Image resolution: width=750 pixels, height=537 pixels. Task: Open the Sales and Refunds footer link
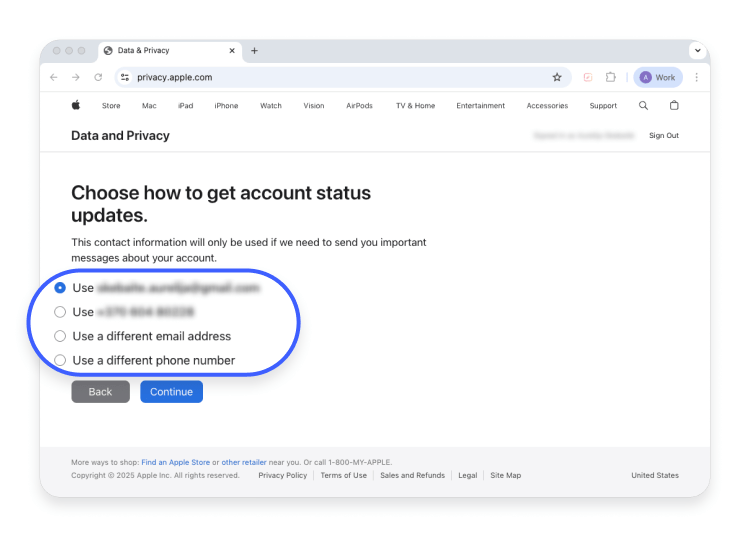click(412, 475)
